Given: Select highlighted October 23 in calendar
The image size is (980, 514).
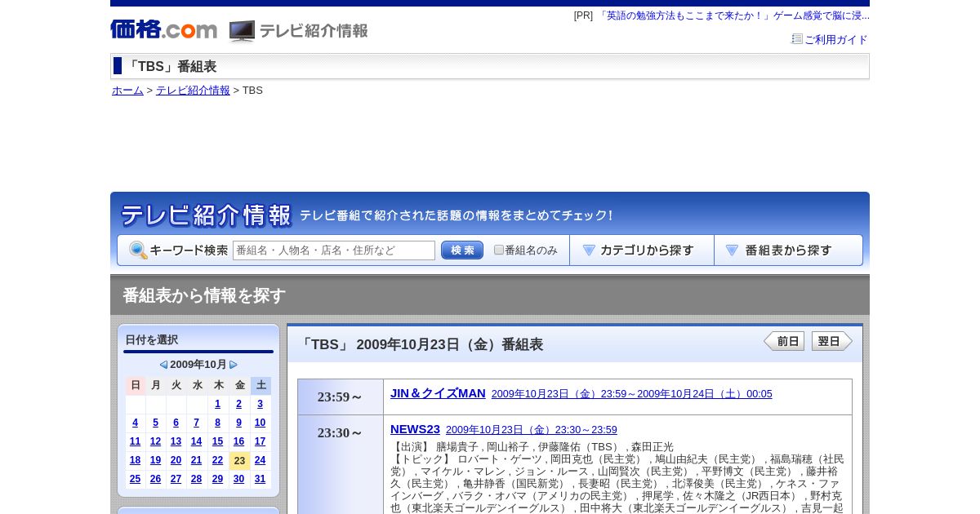Looking at the screenshot, I should point(239,460).
